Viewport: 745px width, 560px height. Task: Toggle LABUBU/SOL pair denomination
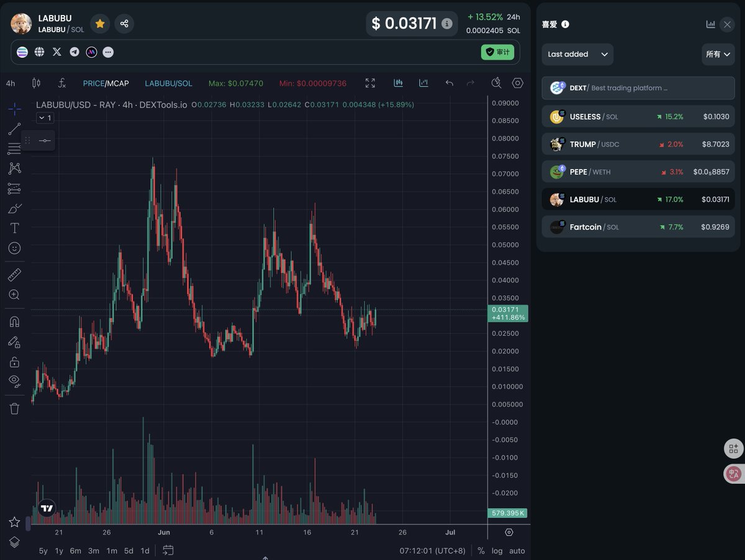(169, 83)
